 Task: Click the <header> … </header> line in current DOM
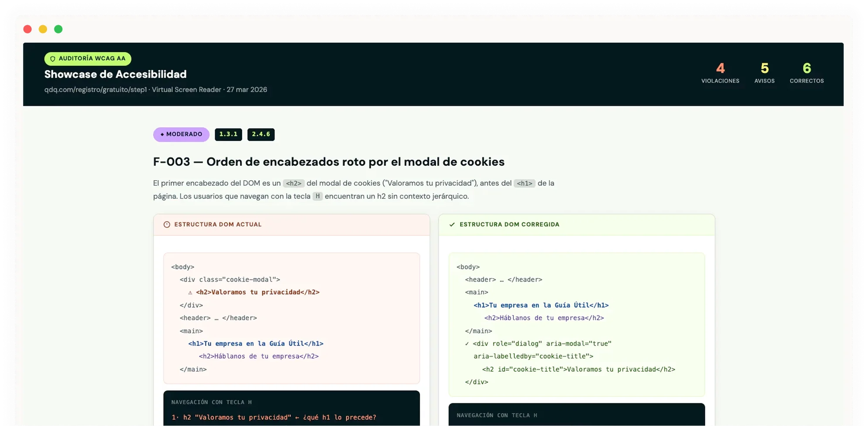[x=218, y=318]
